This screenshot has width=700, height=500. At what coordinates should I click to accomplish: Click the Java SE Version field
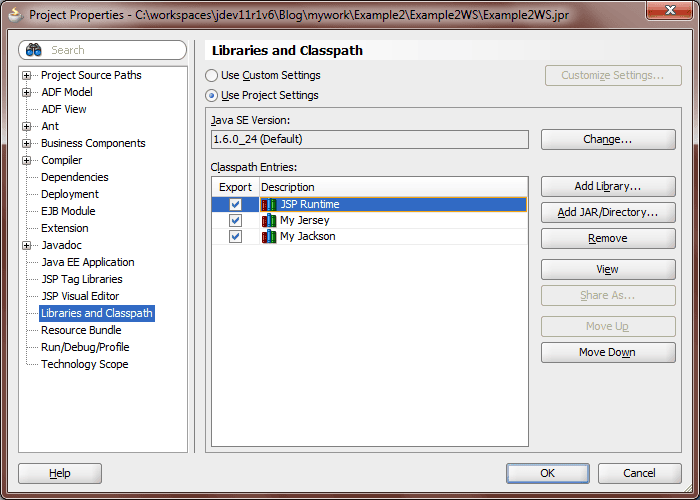370,140
